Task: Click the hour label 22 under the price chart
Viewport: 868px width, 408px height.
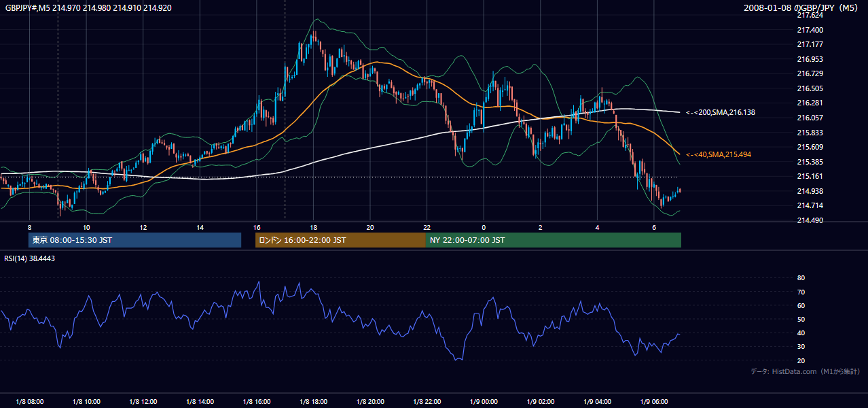Action: coord(427,227)
